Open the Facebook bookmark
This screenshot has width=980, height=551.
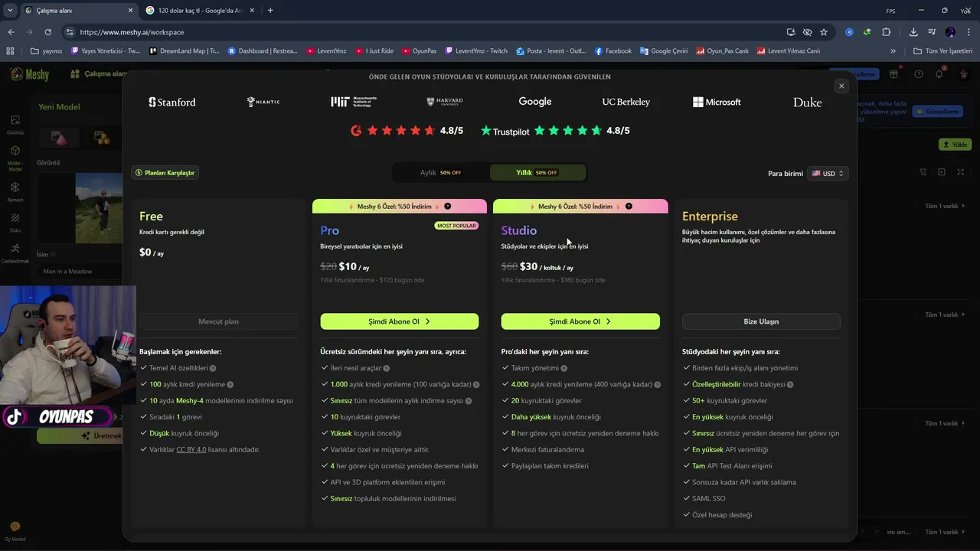coord(612,51)
